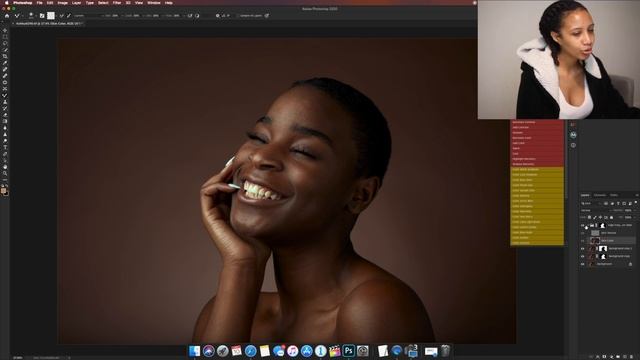Viewport: 640px width, 360px height.
Task: Select the Rectangular Marquee tool
Action: (5, 37)
